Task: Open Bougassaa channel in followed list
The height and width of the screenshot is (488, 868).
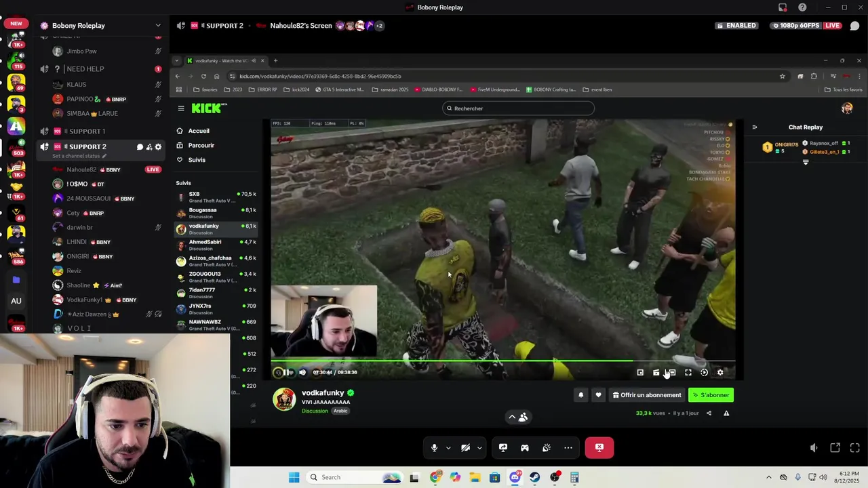Action: 216,213
